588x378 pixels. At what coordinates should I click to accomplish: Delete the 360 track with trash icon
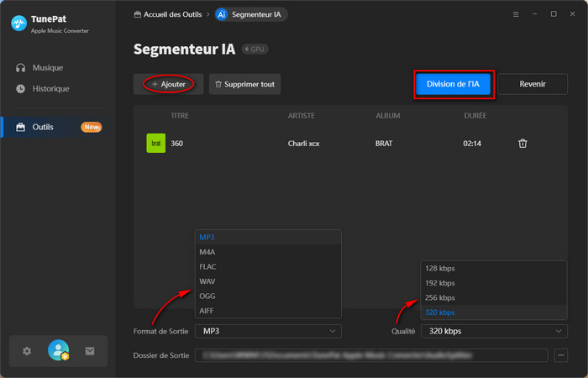click(x=522, y=144)
